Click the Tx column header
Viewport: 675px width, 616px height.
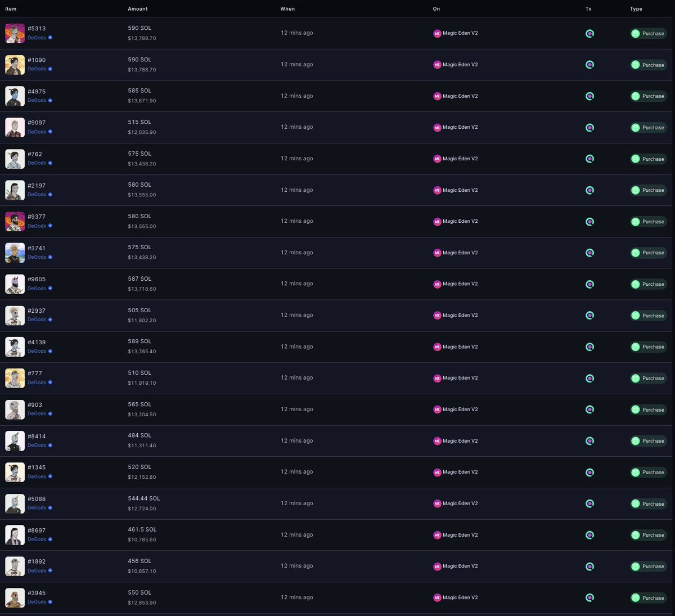tap(588, 9)
